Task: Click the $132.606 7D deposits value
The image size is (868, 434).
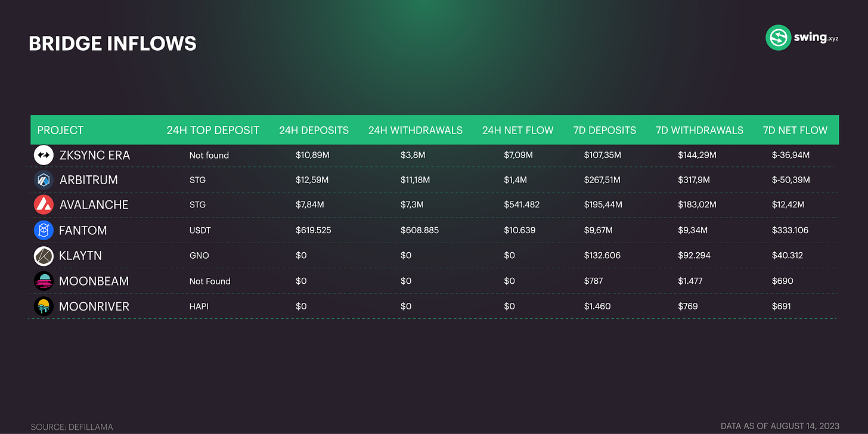Action: 602,256
